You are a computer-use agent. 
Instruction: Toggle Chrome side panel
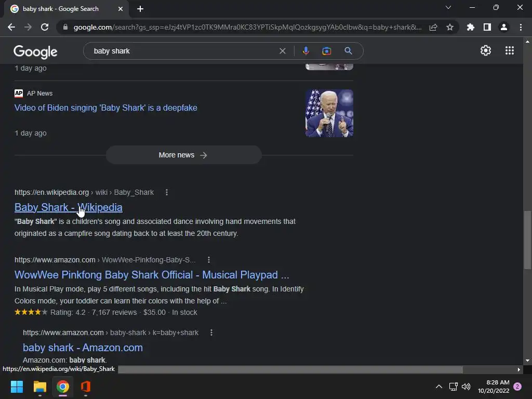click(487, 27)
